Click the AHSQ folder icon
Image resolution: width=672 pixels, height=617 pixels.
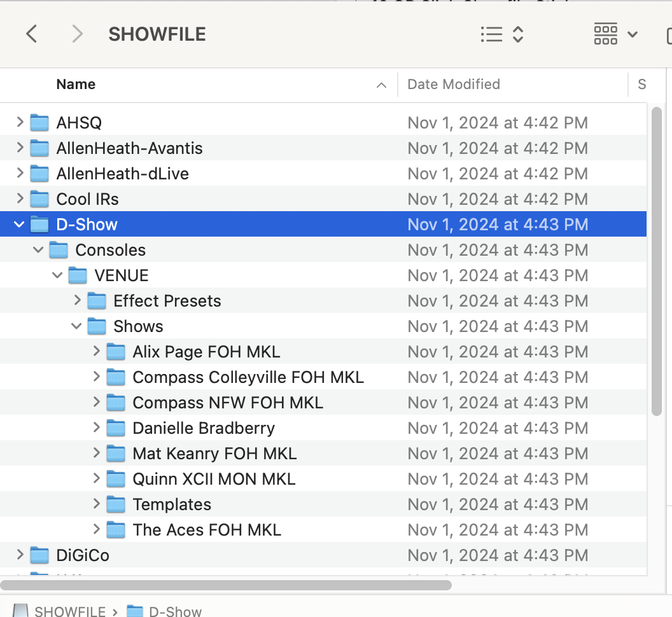[x=39, y=123]
